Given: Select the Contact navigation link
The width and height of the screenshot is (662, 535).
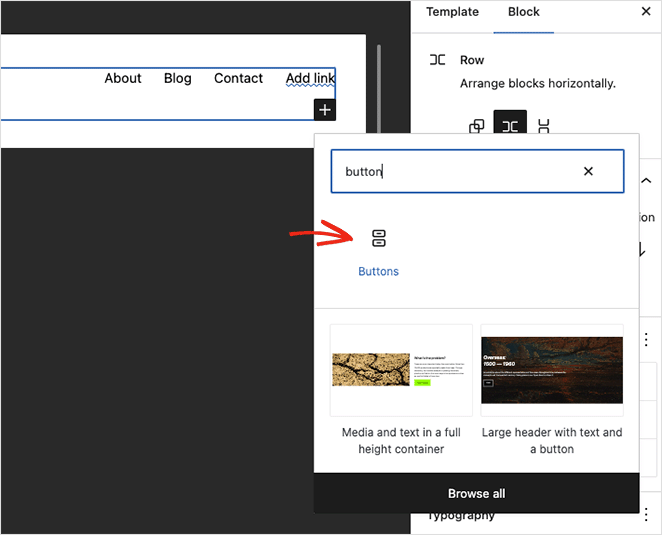Looking at the screenshot, I should point(238,78).
